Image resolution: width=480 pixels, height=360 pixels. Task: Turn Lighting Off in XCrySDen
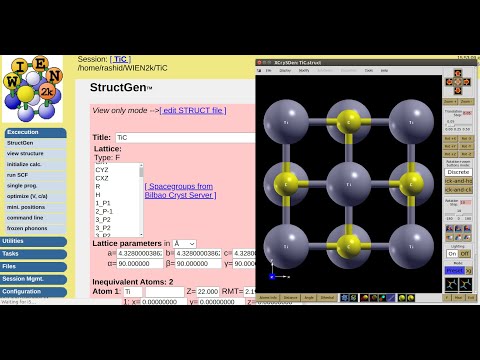[464, 254]
